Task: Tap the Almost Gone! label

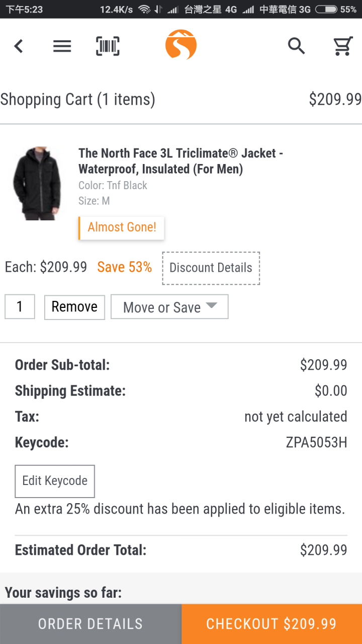Action: click(x=121, y=227)
